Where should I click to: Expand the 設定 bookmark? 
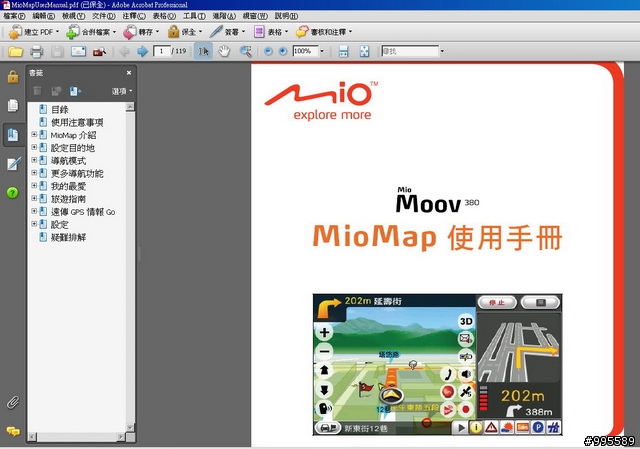click(x=34, y=224)
